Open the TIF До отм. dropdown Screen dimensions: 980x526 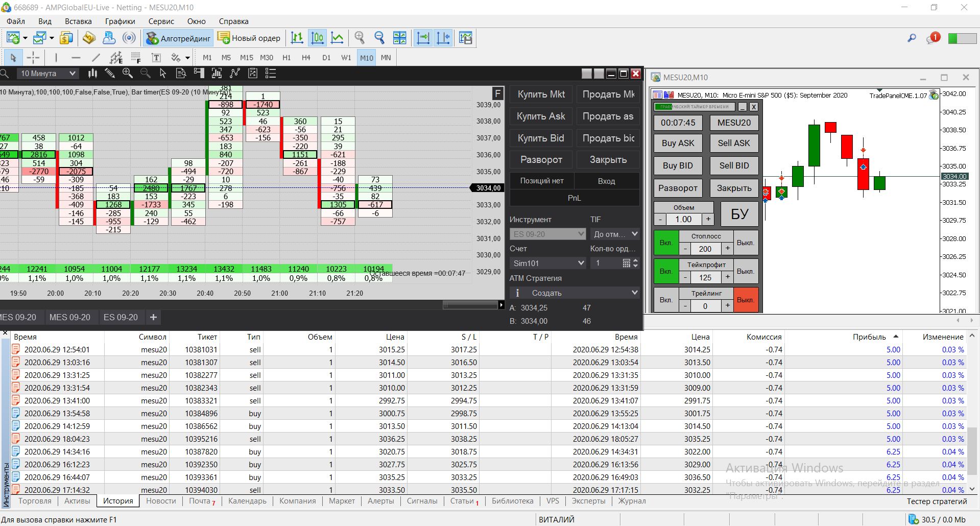point(615,234)
